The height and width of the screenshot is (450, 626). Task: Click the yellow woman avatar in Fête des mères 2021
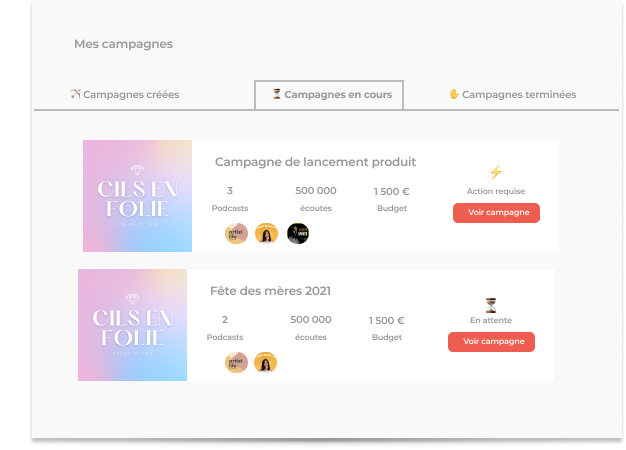tap(265, 362)
